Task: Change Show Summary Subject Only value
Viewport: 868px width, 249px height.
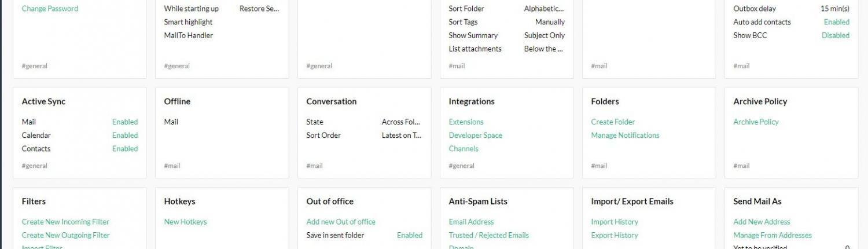Action: pyautogui.click(x=545, y=36)
